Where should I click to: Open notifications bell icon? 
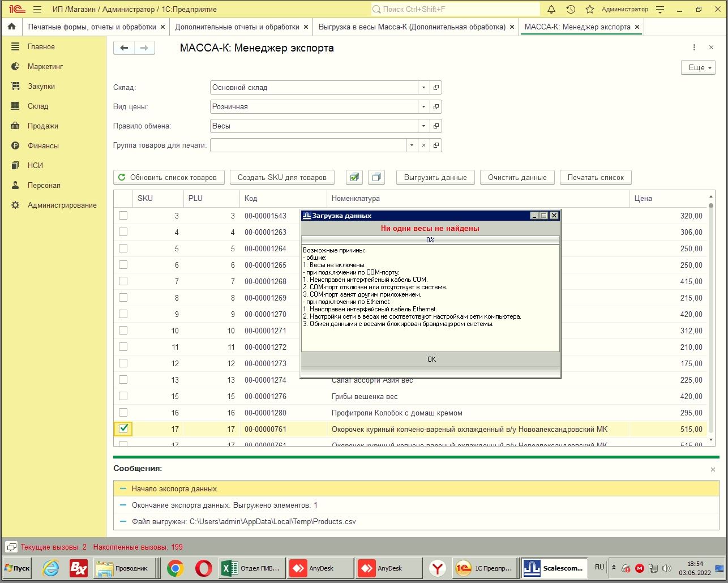coord(551,9)
